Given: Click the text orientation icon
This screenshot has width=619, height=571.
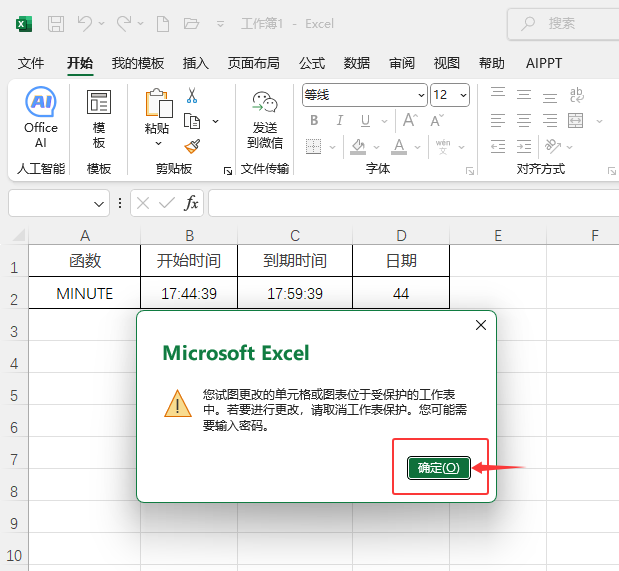Looking at the screenshot, I should 553,147.
